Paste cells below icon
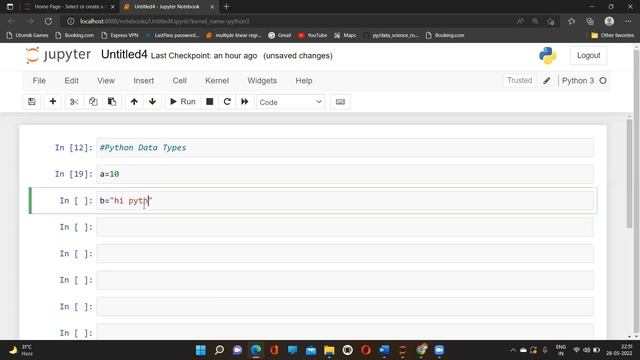Screen dimensions: 640x360 112,102
